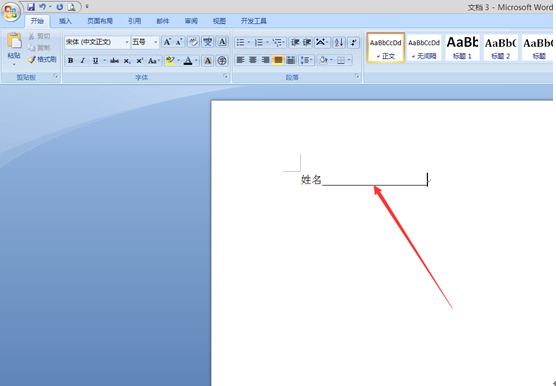556x386 pixels.
Task: Apply character shading icon
Action: click(207, 61)
